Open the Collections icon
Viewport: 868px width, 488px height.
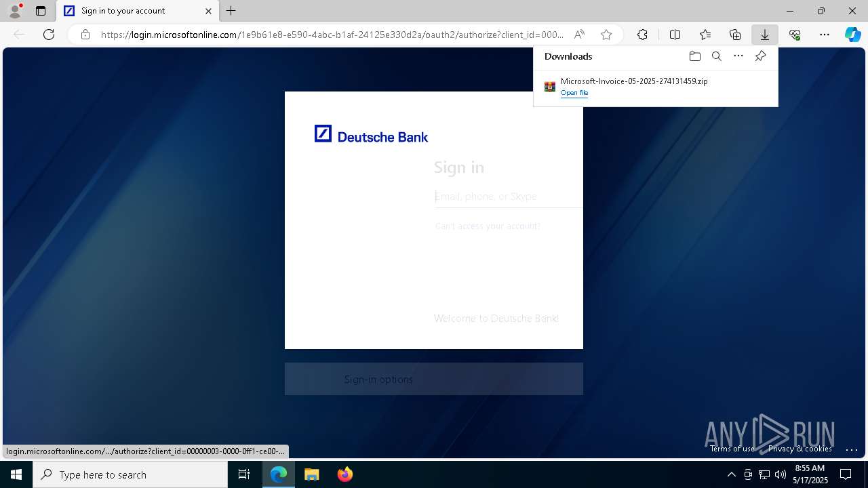735,35
